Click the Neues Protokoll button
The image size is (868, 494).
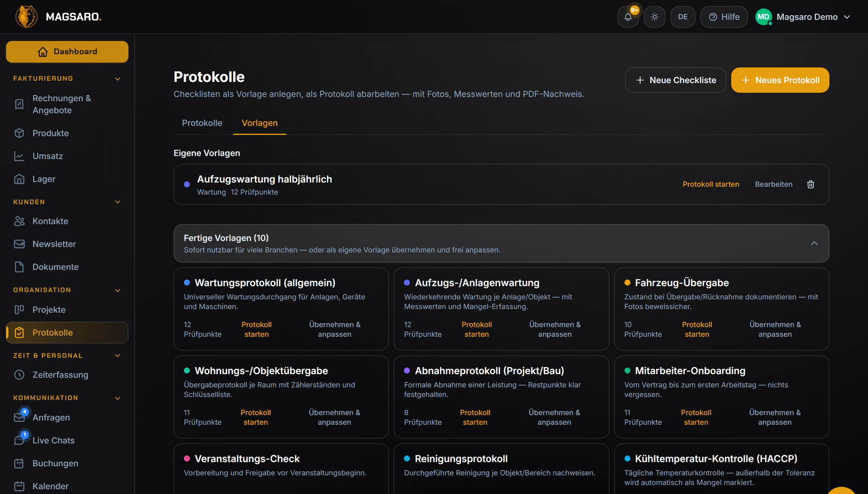pos(780,80)
